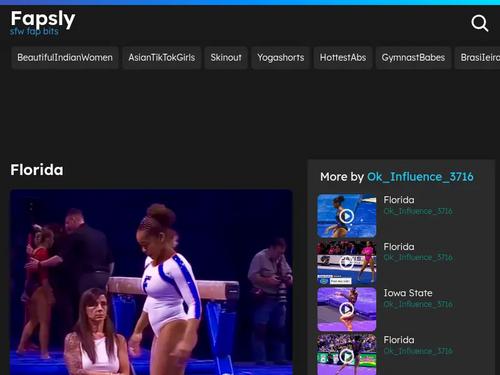500x375 pixels.
Task: Open the HottestAbs category tag
Action: (x=343, y=58)
